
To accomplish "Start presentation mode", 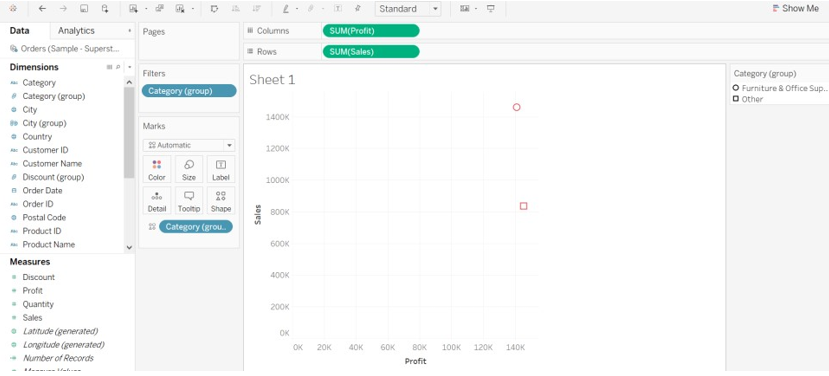I will pos(491,8).
